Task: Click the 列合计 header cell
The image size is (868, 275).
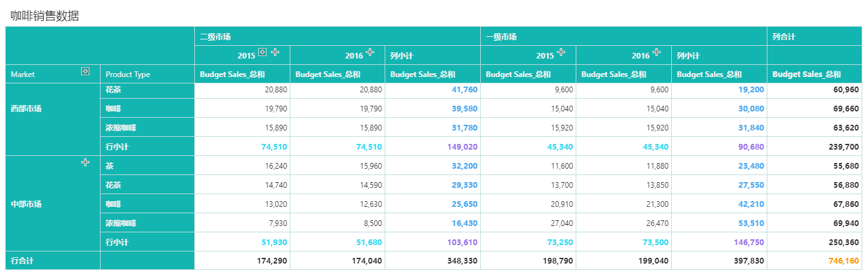Action: [x=784, y=37]
